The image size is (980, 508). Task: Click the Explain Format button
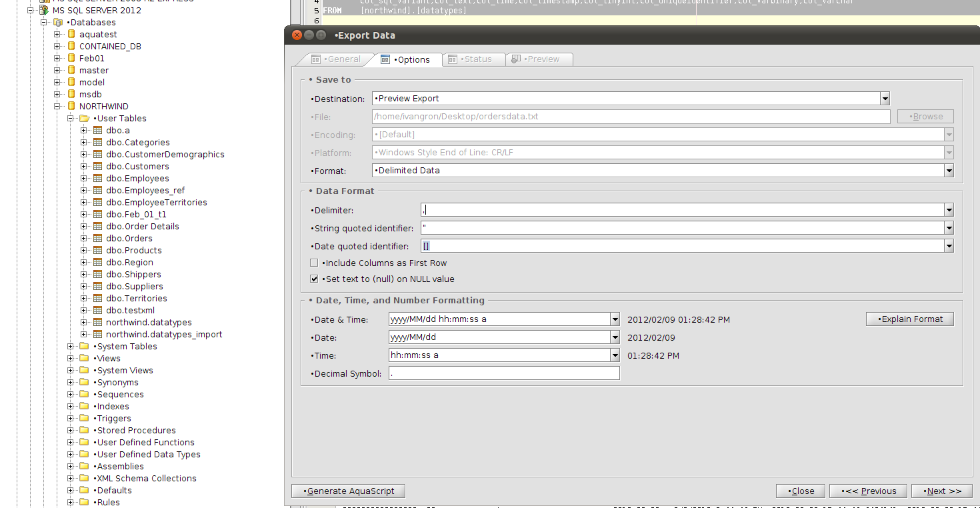(910, 319)
